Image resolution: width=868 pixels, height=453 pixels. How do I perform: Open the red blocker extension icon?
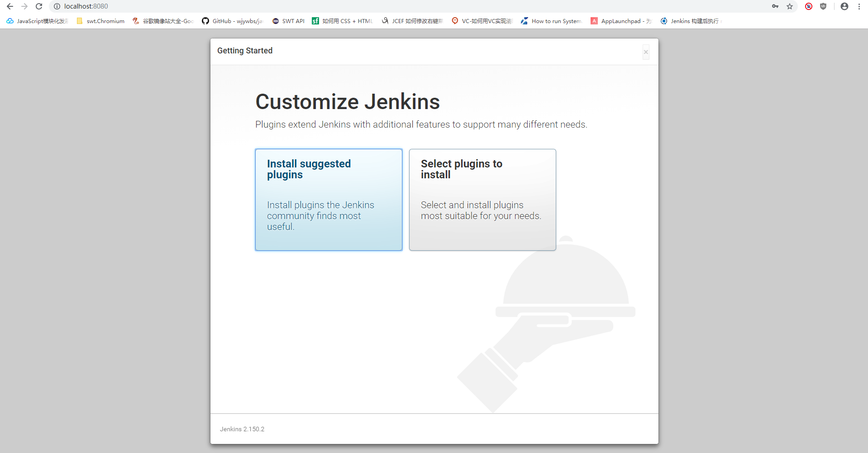(x=809, y=6)
